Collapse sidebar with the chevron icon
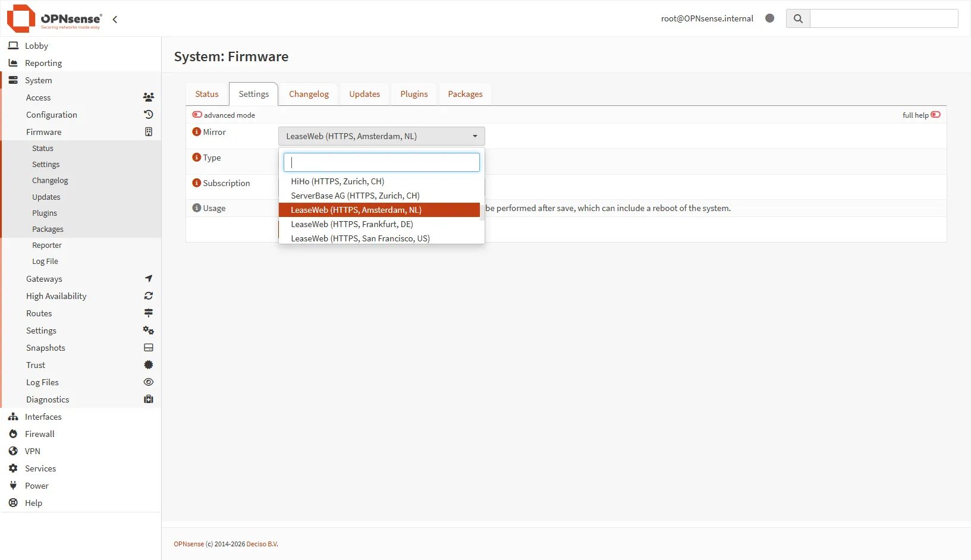The height and width of the screenshot is (560, 971). click(x=115, y=19)
